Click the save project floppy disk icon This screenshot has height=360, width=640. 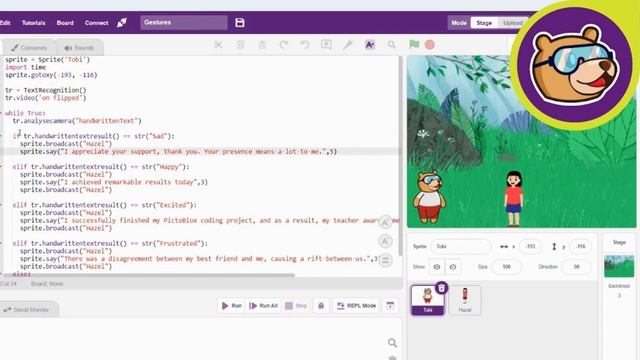coord(240,22)
